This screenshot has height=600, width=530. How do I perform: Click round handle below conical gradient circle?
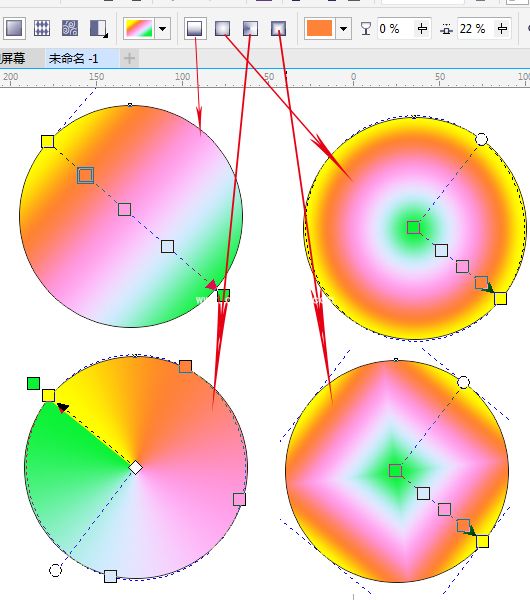coord(55,571)
